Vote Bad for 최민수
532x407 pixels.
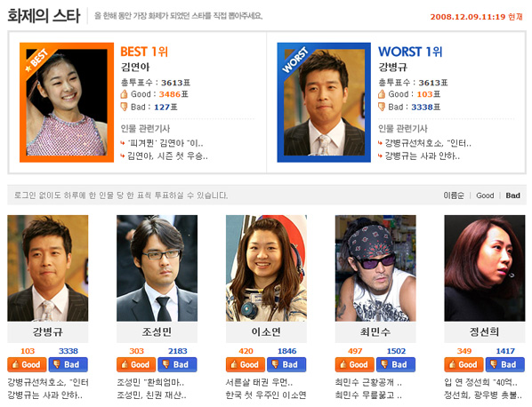(x=396, y=364)
